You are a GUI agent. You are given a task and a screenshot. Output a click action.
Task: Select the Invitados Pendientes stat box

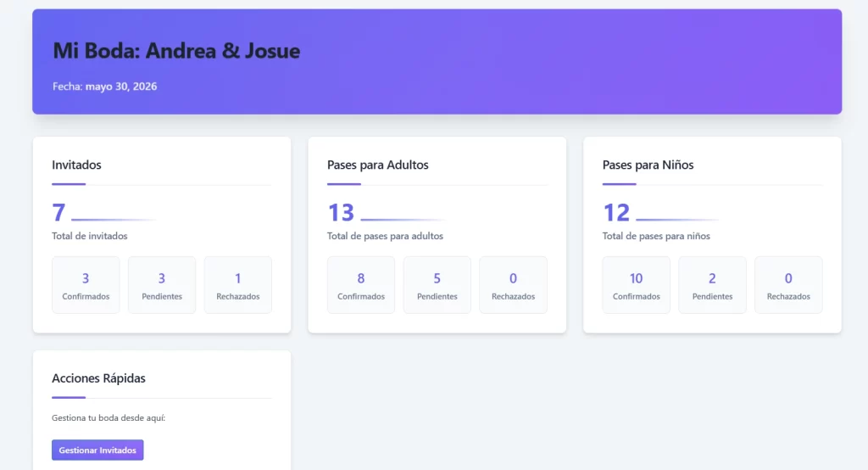click(x=162, y=285)
